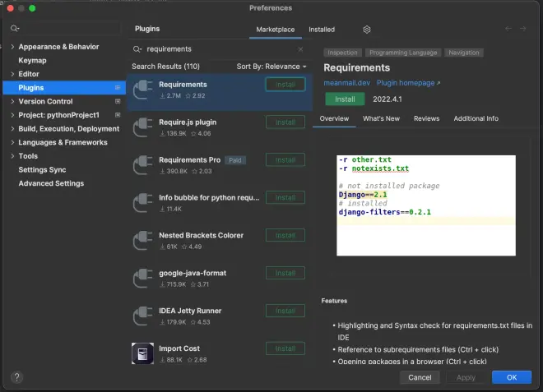Install the Require.js plugin
The image size is (543, 392).
285,122
